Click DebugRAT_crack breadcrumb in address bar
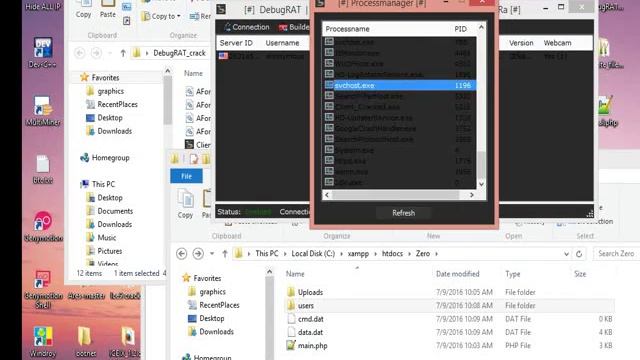The width and height of the screenshot is (640, 360). pyautogui.click(x=179, y=53)
